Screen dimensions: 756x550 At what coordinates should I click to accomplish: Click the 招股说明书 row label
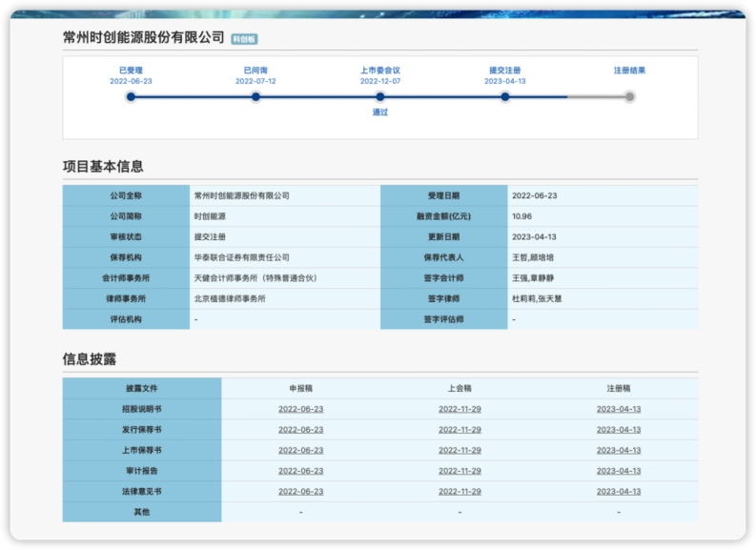142,409
